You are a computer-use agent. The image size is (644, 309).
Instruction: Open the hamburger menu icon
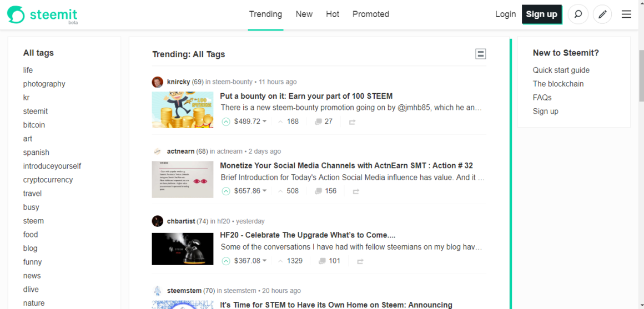[x=626, y=14]
